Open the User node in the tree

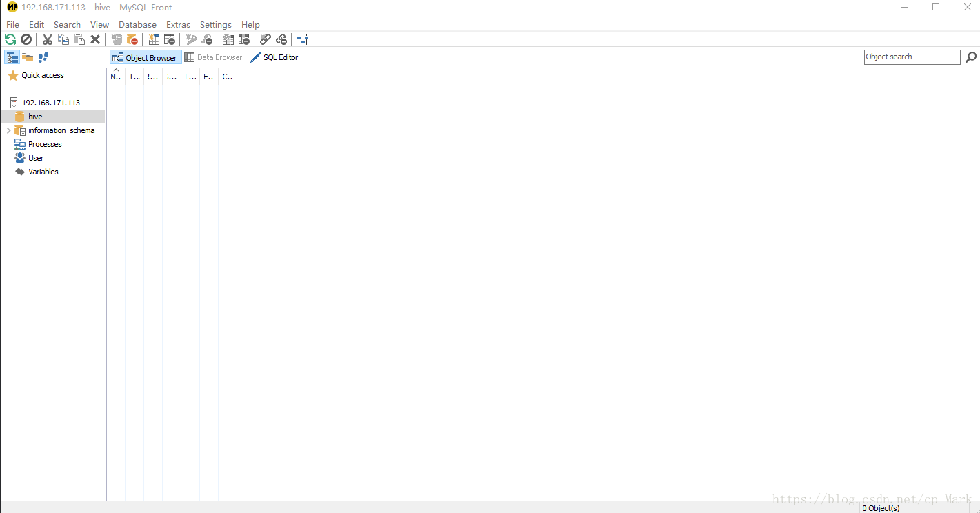pyautogui.click(x=36, y=158)
